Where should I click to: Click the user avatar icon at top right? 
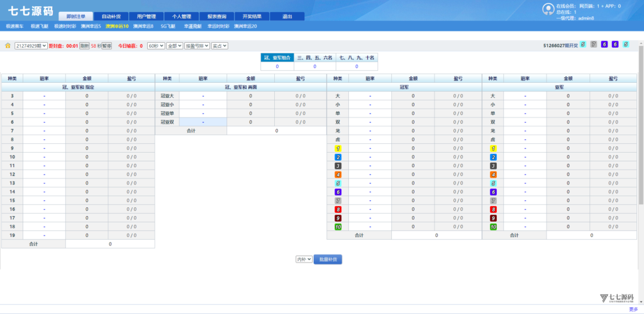click(x=548, y=8)
